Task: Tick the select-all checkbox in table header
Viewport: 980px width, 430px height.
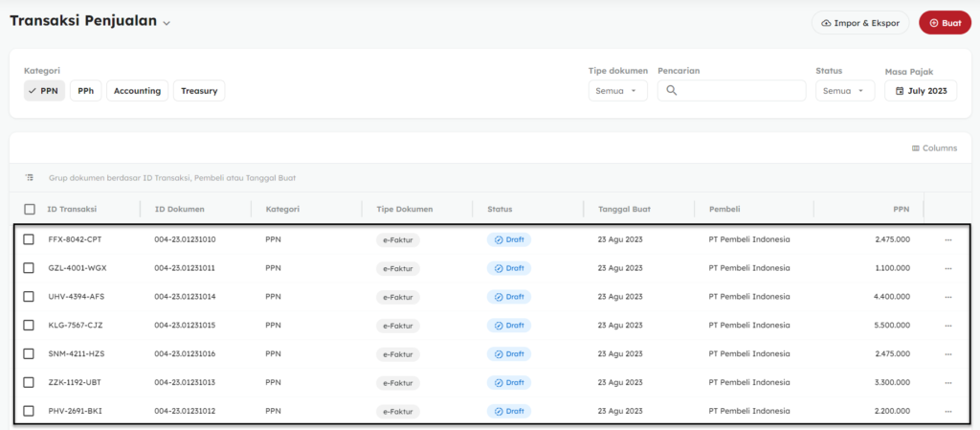Action: 30,209
